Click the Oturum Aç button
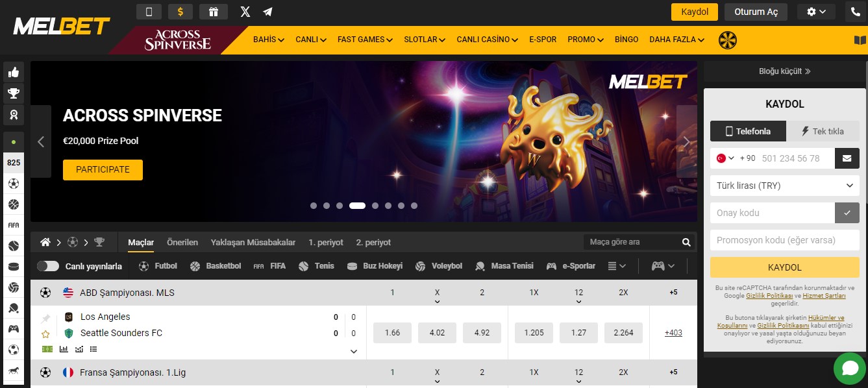868x388 pixels. 756,12
